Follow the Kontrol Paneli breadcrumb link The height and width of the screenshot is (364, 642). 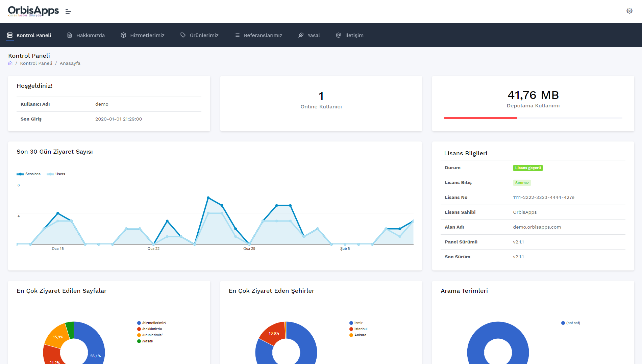pos(36,63)
